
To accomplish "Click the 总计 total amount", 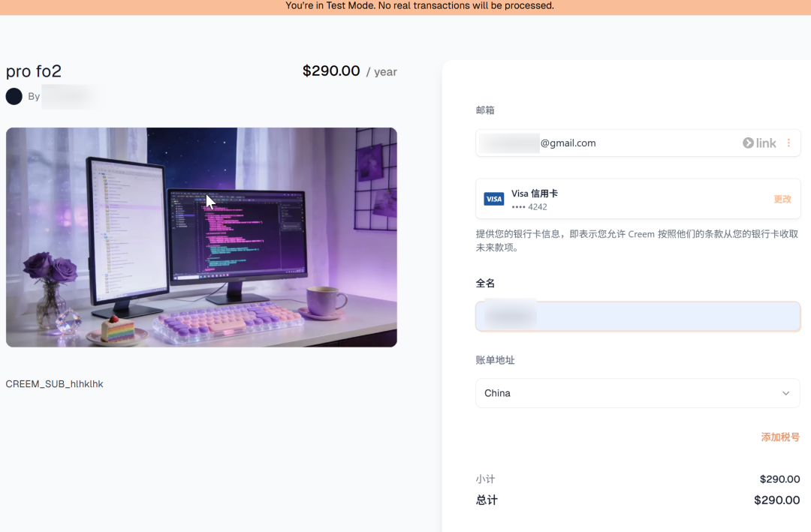I will [776, 500].
